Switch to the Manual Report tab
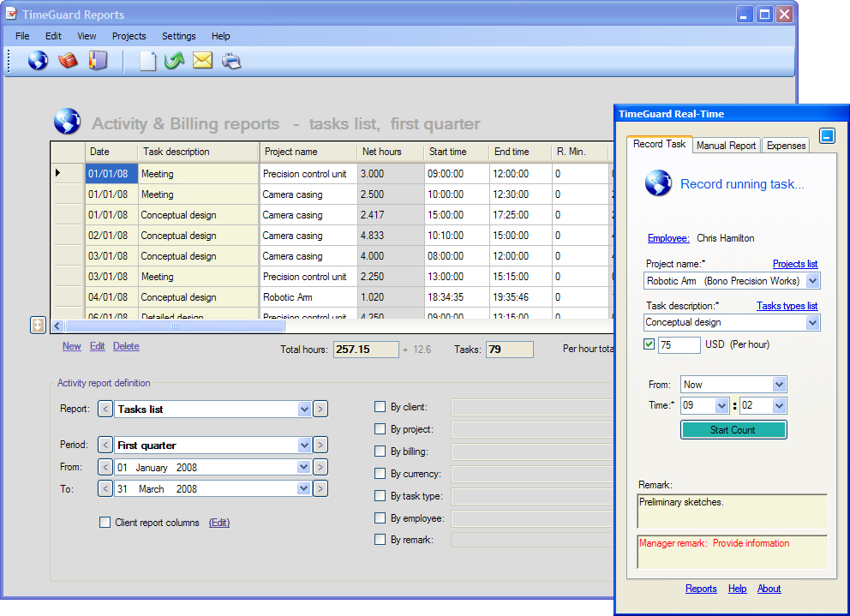 [726, 146]
